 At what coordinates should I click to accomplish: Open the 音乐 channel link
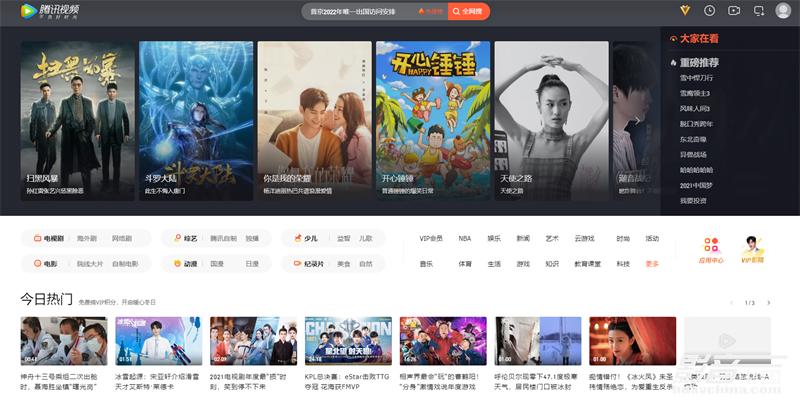[x=426, y=264]
